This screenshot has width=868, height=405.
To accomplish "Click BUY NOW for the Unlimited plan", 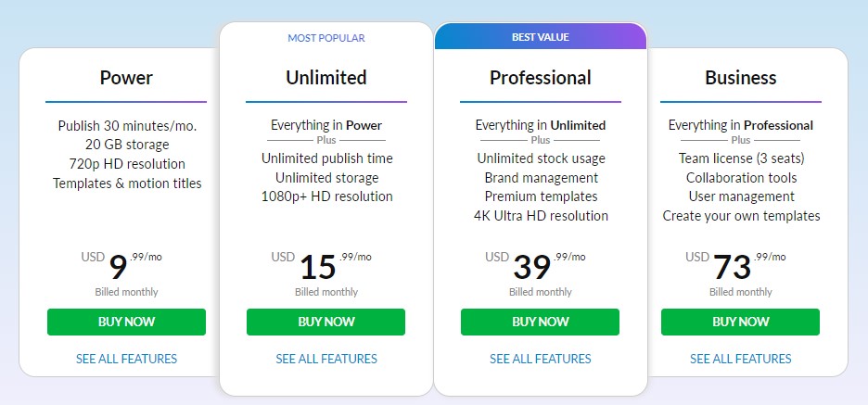I will (x=325, y=322).
